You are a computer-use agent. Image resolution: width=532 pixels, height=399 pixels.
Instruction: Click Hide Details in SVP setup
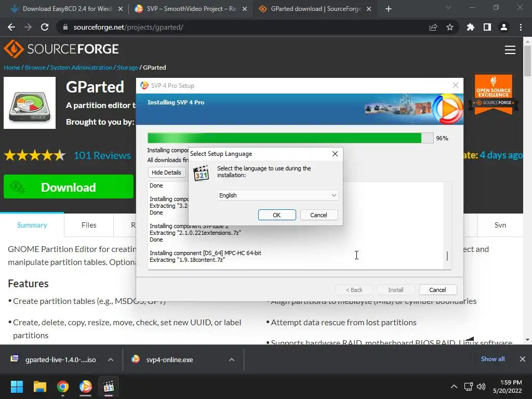(167, 172)
